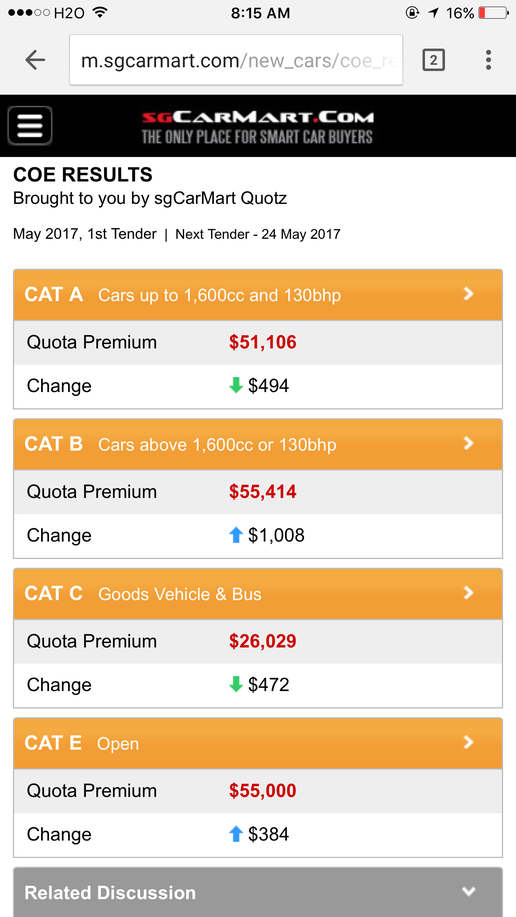Open the sgCarMart hamburger menu
516x917 pixels.
pyautogui.click(x=30, y=126)
